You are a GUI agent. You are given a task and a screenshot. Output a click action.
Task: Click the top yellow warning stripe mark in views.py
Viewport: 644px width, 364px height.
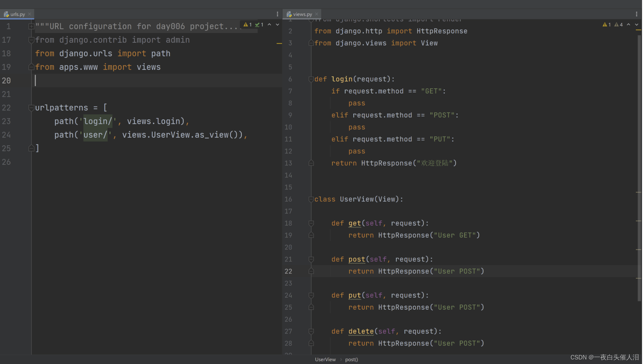(639, 30)
